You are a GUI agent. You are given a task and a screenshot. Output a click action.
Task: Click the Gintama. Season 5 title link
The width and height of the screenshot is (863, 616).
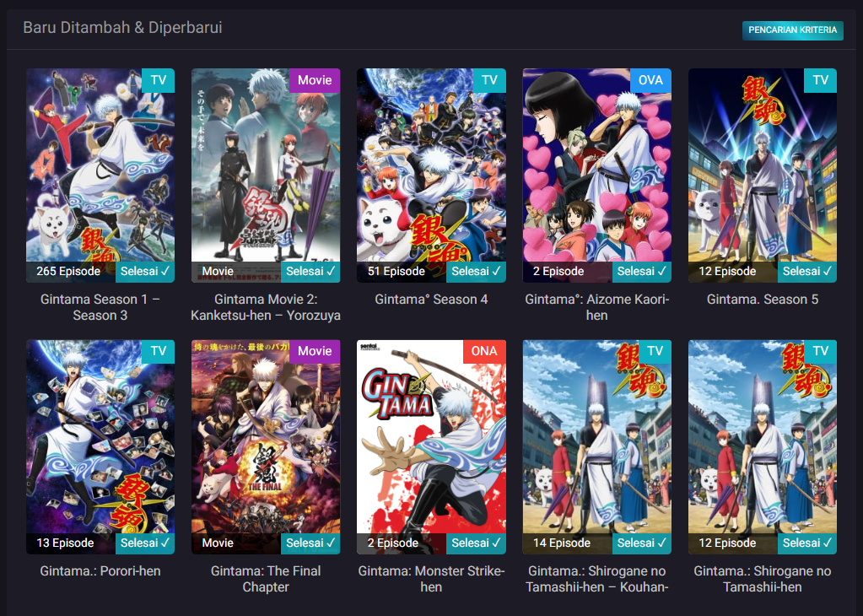pos(762,300)
